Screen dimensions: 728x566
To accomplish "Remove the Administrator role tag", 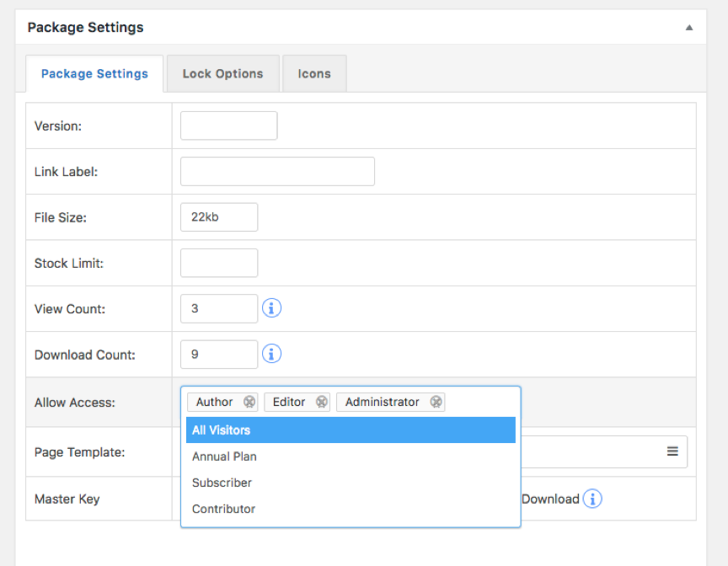I will click(435, 403).
